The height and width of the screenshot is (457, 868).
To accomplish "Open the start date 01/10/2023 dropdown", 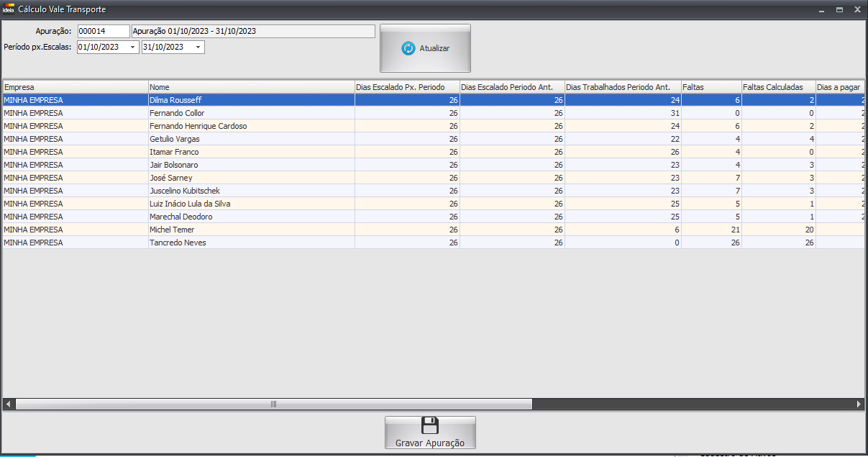I will tap(133, 47).
